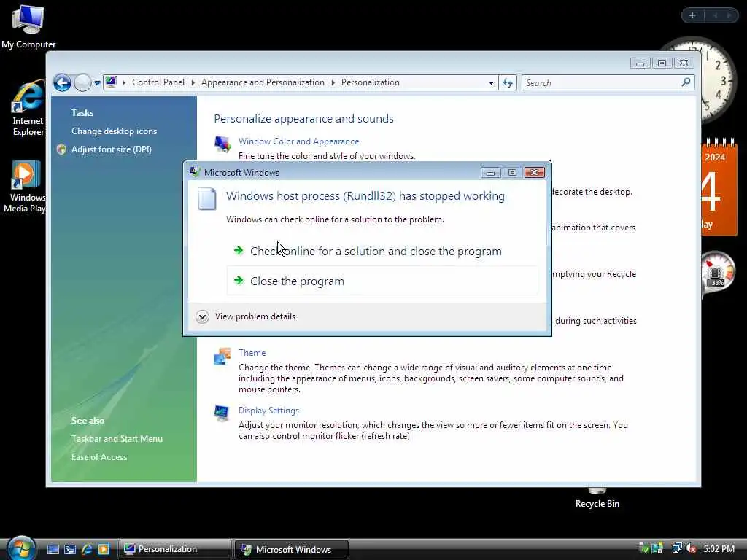The image size is (747, 560).
Task: Switch to Personalization taskbar button
Action: click(174, 549)
